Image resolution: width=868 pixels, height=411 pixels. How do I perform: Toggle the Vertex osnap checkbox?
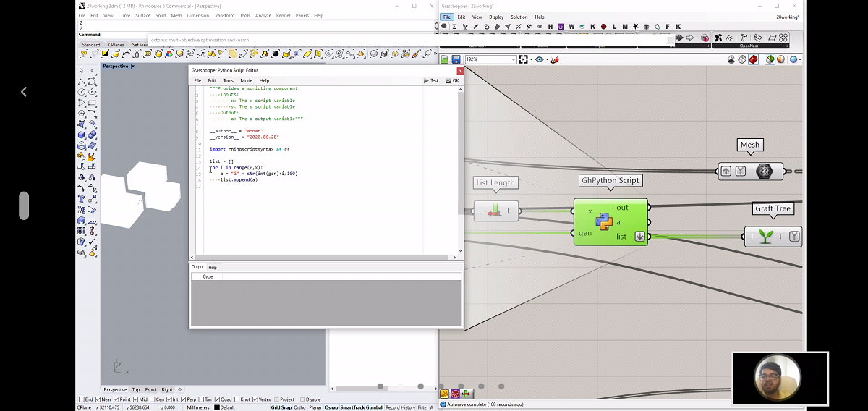(x=255, y=399)
